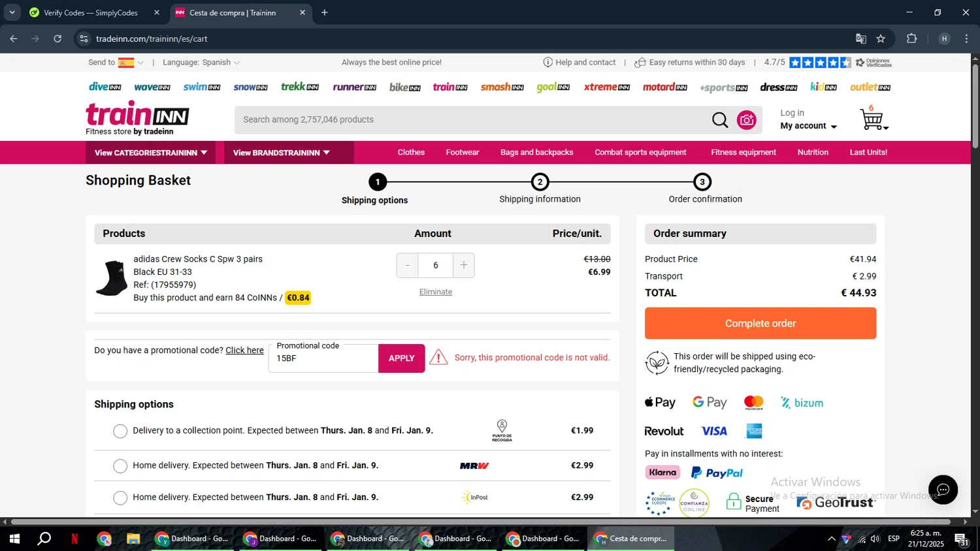
Task: Open File Explorer from taskbar
Action: [x=133, y=539]
